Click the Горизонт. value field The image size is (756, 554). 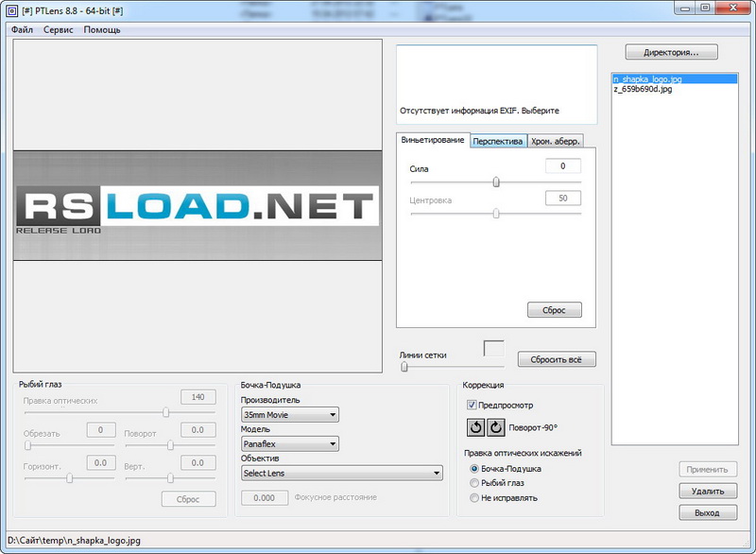[x=101, y=463]
